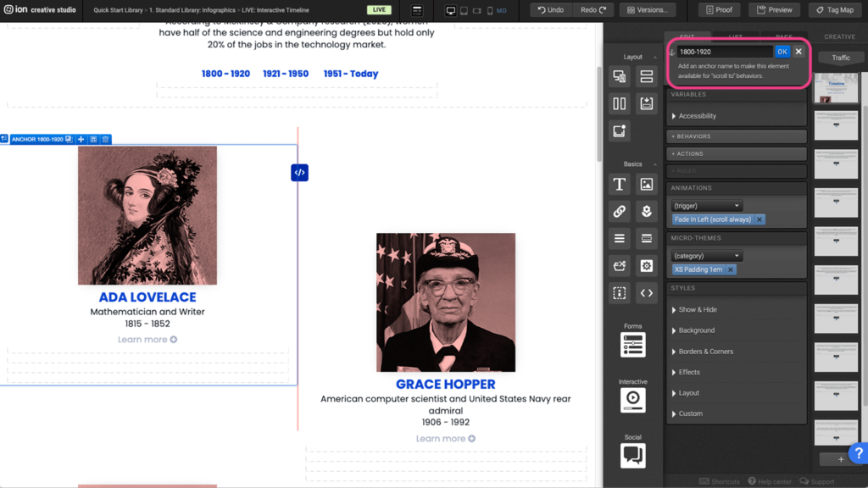868x488 pixels.
Task: Confirm the anchor name with OK
Action: pos(782,52)
